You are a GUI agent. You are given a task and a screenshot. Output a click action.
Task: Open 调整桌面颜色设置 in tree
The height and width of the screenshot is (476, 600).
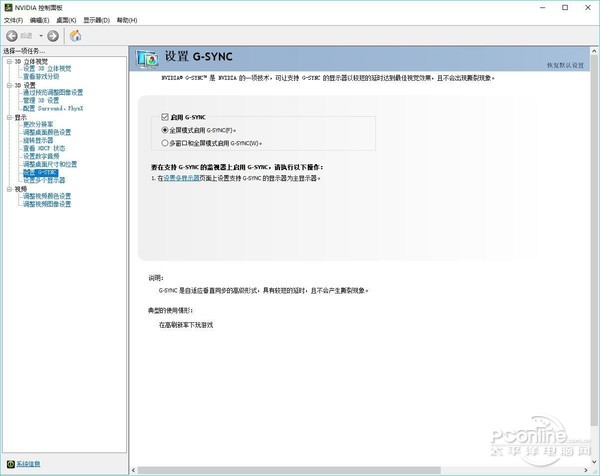pyautogui.click(x=47, y=132)
